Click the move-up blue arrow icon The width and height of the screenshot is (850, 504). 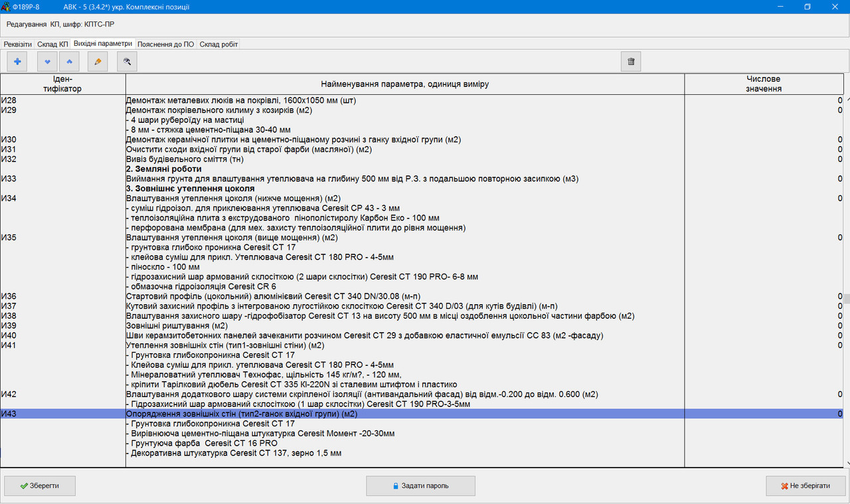pos(69,61)
